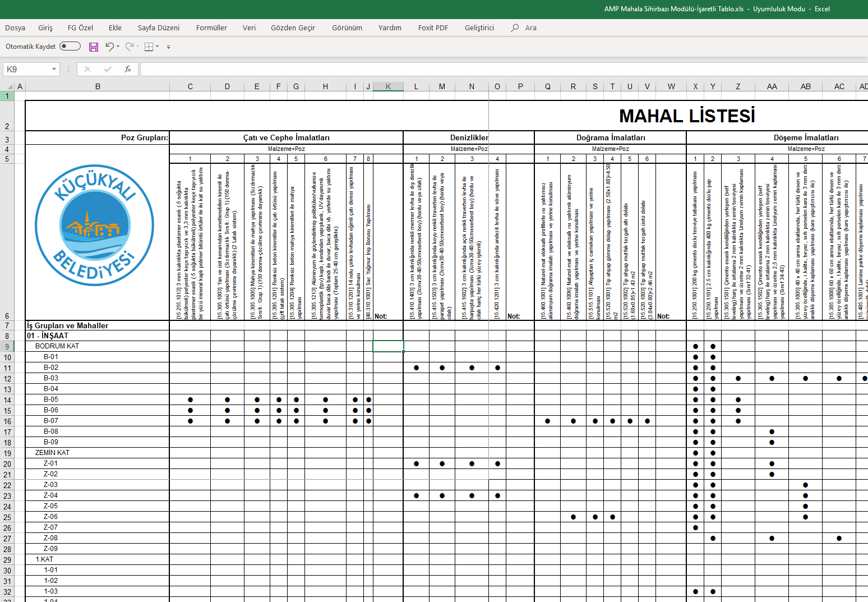Screen dimensions: 868x602
Task: Click the Enter checkmark icon in formula bar
Action: click(108, 69)
